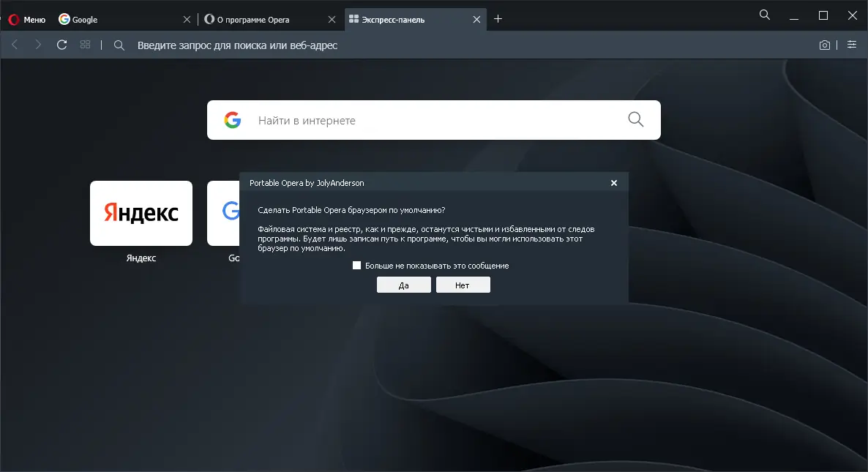Click the Google logo in search box
Screen dimensions: 868x472
coord(233,120)
